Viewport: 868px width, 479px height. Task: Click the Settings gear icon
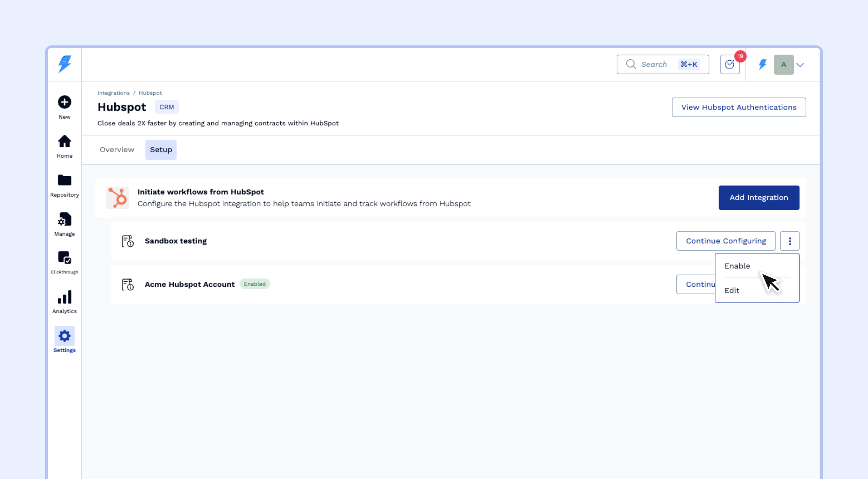coord(64,336)
